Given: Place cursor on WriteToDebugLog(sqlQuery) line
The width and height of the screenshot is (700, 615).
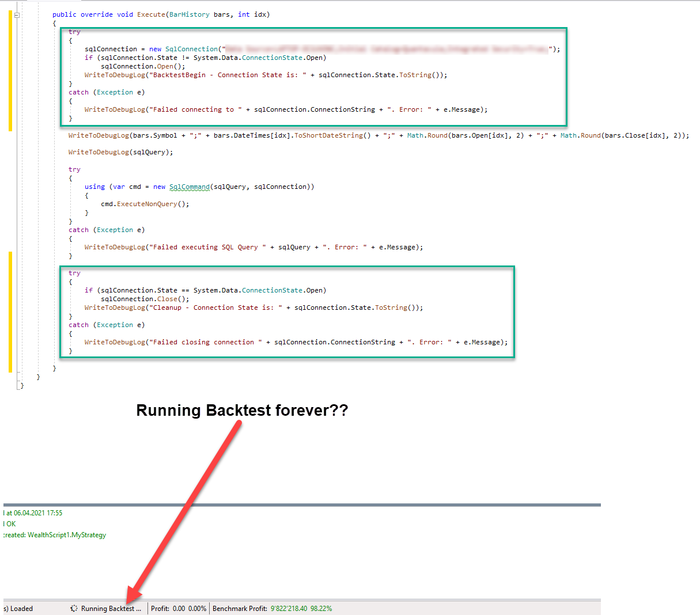Looking at the screenshot, I should (x=120, y=152).
